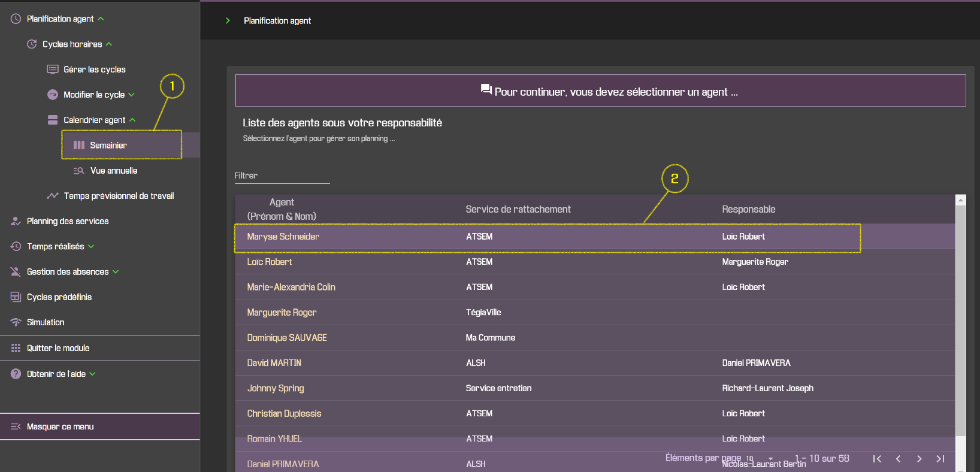Collapse the Calendrier agent submenu
This screenshot has width=980, height=472.
(x=132, y=120)
